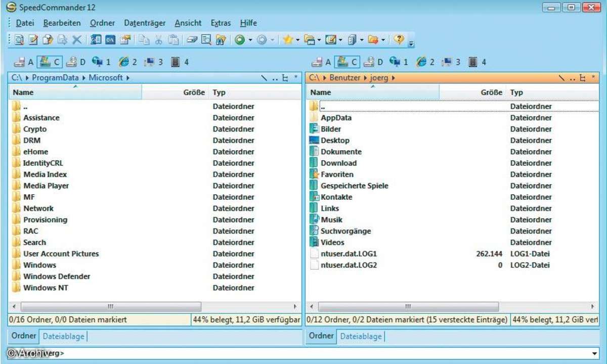Switch to Dateiablage tab in left pane
Viewport: 607px width, 364px height.
(x=63, y=336)
